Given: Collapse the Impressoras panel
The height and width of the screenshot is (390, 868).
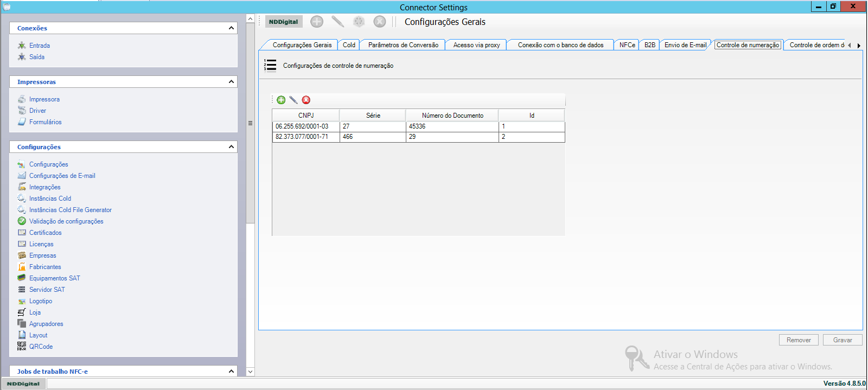Looking at the screenshot, I should tap(231, 82).
